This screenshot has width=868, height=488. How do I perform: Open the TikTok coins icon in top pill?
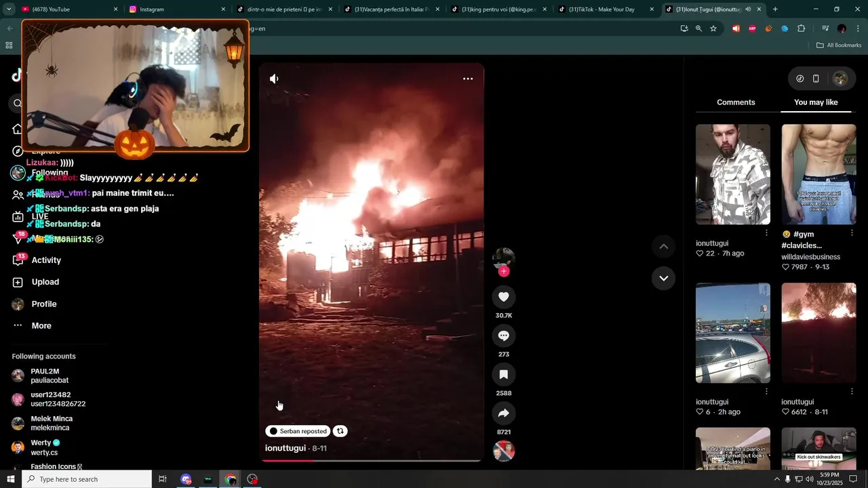pyautogui.click(x=800, y=79)
